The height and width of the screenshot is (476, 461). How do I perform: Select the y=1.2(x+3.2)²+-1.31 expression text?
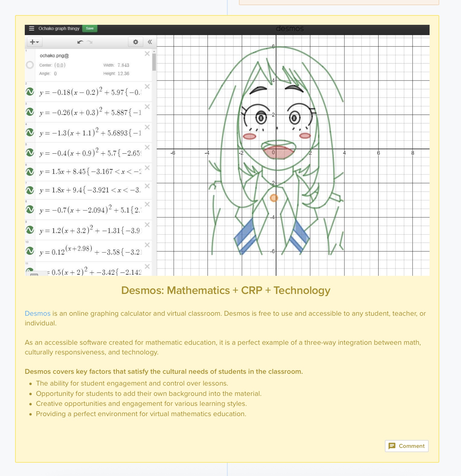click(90, 230)
